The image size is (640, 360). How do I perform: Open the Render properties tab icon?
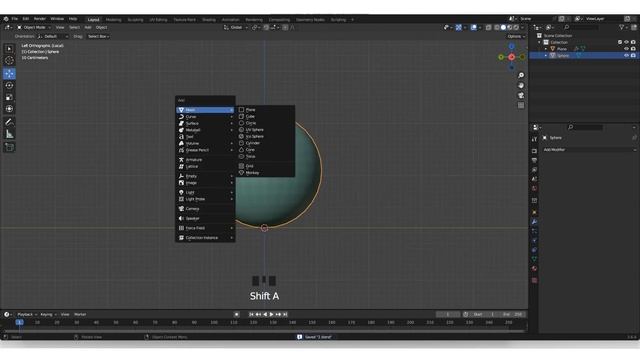pos(534,151)
